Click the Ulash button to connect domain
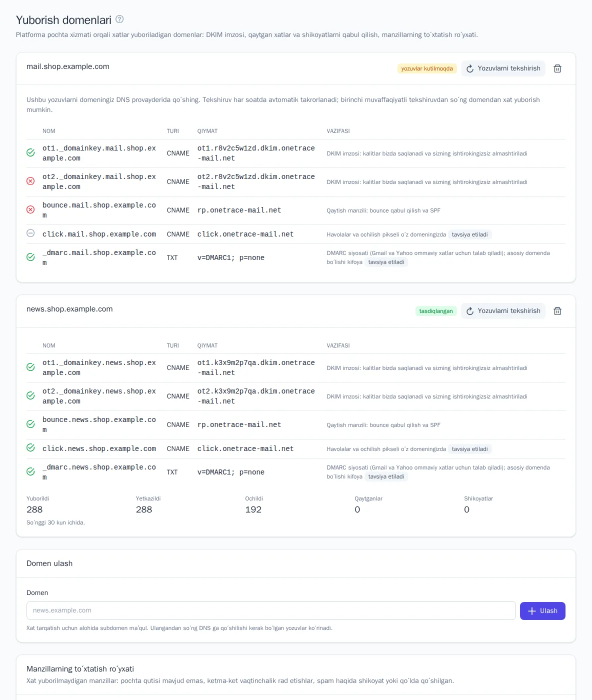 [x=542, y=611]
